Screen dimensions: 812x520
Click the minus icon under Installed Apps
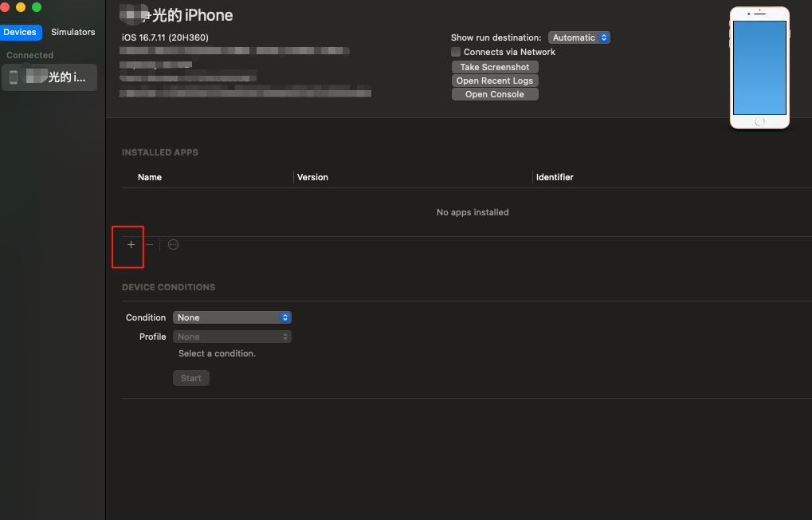[149, 245]
